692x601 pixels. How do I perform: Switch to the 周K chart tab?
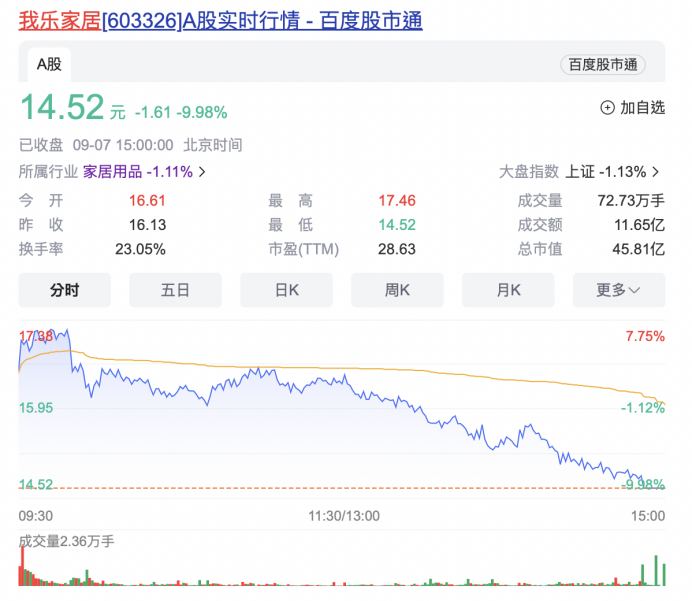397,290
